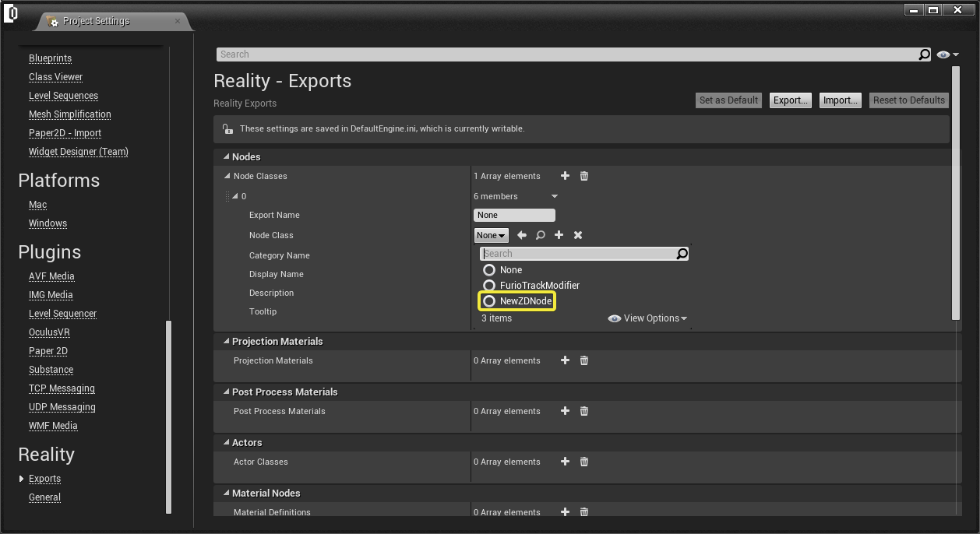This screenshot has width=980, height=534.
Task: Click the magnifier browse icon next to Node Class
Action: [541, 235]
